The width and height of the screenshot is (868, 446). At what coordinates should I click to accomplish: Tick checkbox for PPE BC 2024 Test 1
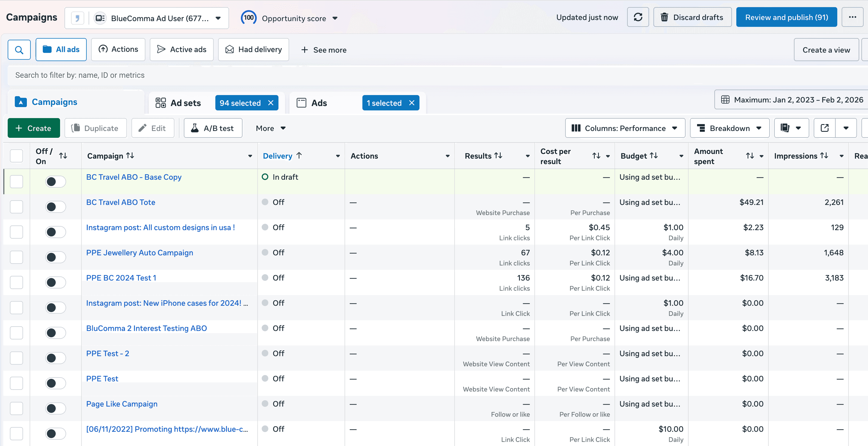16,282
